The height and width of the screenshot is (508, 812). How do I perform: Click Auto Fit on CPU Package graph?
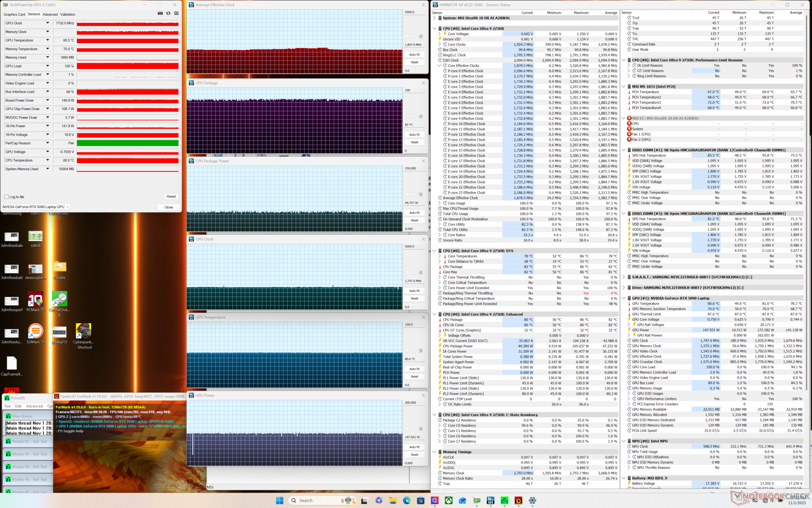click(x=414, y=135)
